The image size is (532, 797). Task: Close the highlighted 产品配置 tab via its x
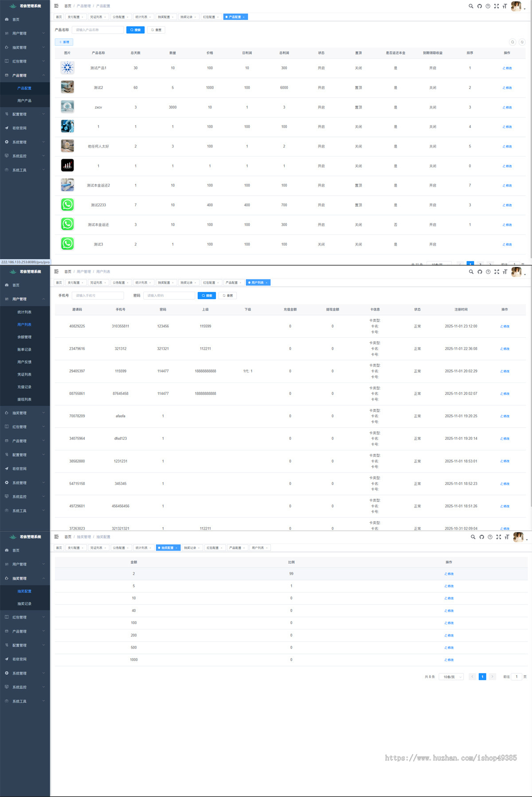tap(243, 17)
